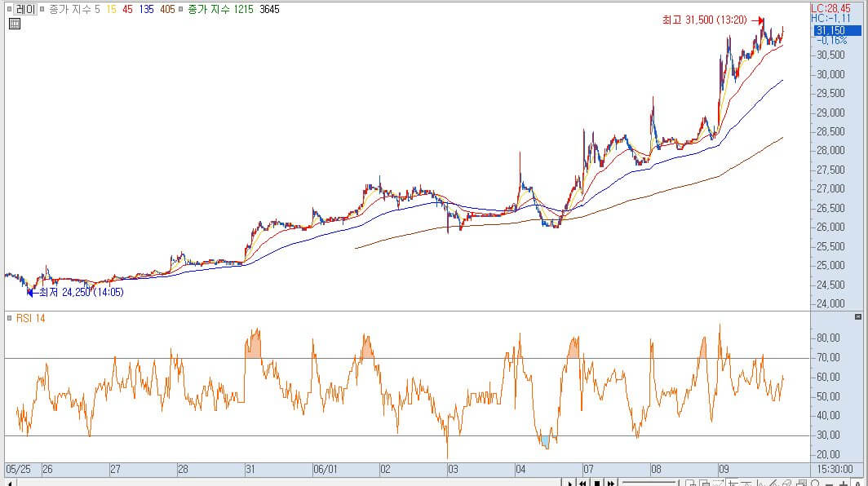Select the blue 135 moving average period
The height and width of the screenshot is (486, 868).
146,10
